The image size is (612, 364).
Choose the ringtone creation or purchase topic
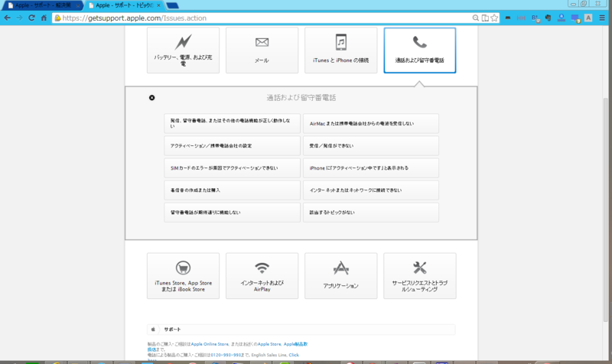[x=233, y=190]
